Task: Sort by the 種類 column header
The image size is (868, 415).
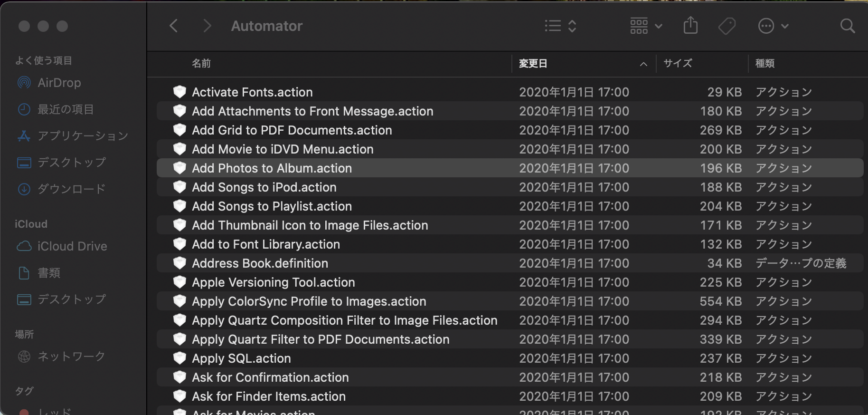Action: pos(764,63)
